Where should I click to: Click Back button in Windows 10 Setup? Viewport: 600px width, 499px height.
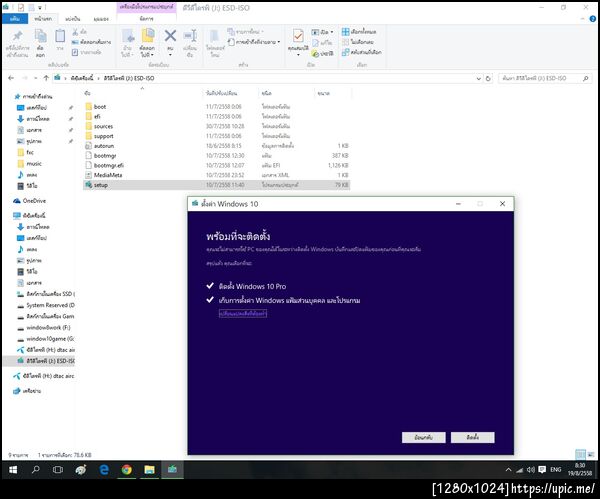click(x=424, y=437)
